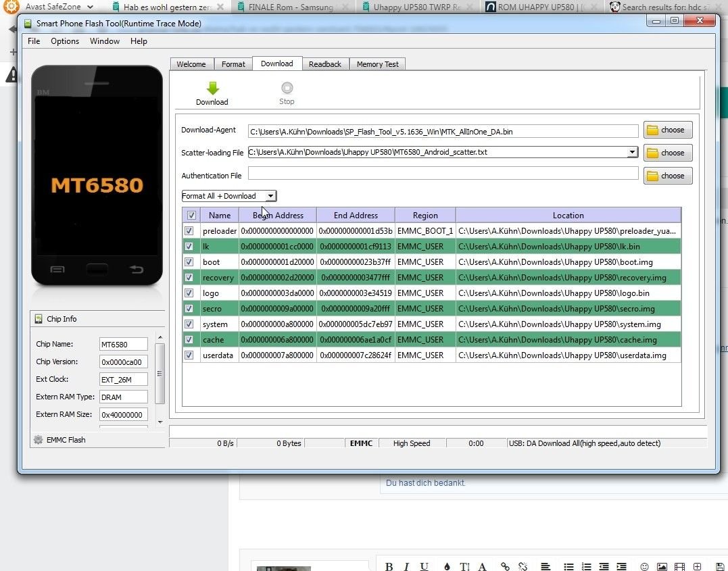The height and width of the screenshot is (571, 728).
Task: Click the Location column header
Action: [568, 216]
